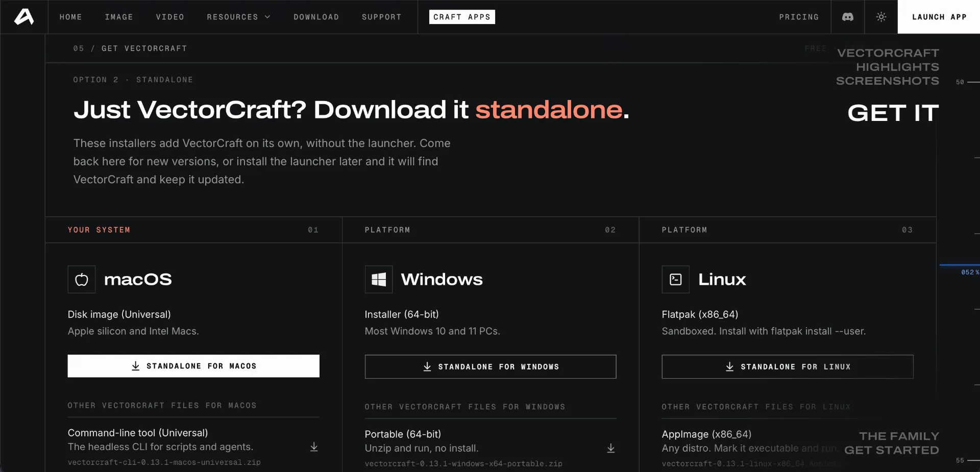Click the '05 / GET VECTORCRAFT' breadcrumb label
This screenshot has height=472, width=980.
pyautogui.click(x=130, y=48)
